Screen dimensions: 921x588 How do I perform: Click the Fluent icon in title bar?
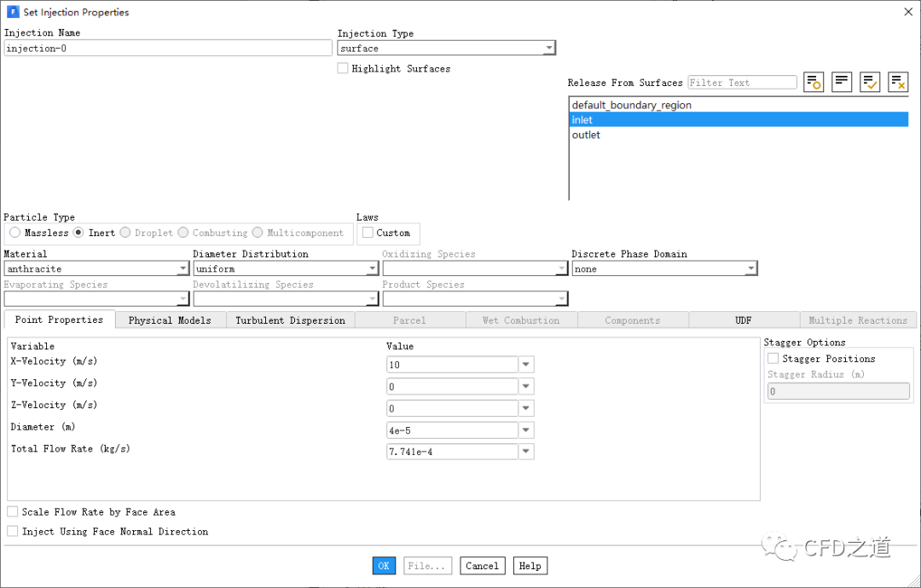12,12
